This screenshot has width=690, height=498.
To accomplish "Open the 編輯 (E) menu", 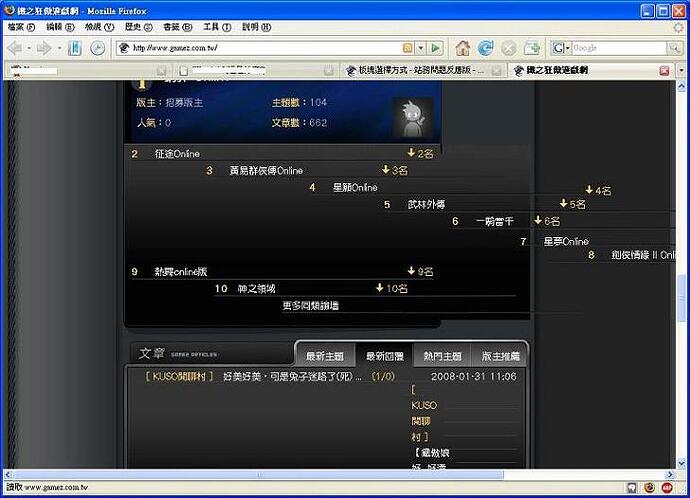I will [x=60, y=27].
